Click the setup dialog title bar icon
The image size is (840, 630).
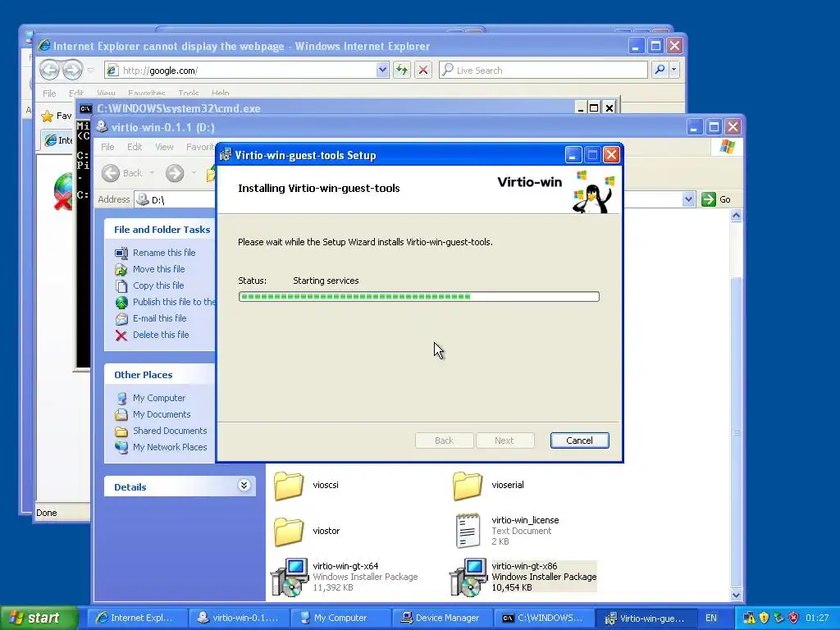coord(226,155)
